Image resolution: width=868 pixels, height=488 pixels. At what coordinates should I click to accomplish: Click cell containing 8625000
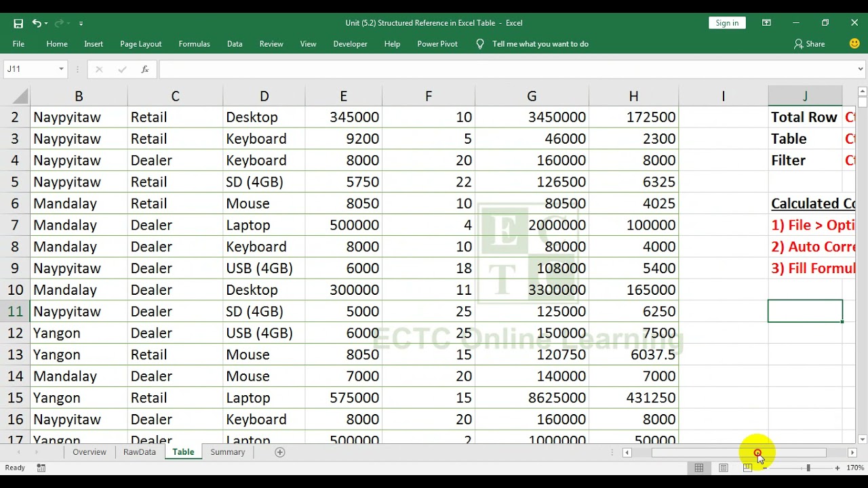(532, 398)
